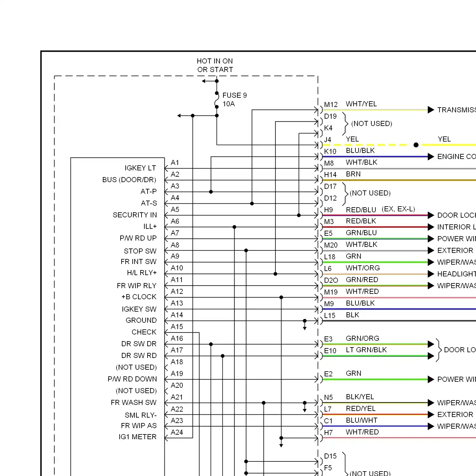Click connector label 'D15'
Image resolution: width=476 pixels, height=476 pixels.
coord(330,456)
